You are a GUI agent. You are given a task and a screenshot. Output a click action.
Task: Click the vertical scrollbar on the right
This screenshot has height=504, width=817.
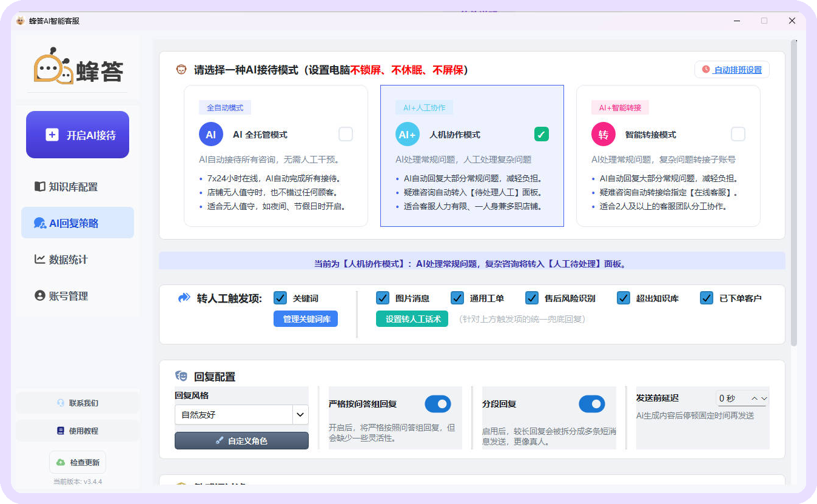(794, 193)
